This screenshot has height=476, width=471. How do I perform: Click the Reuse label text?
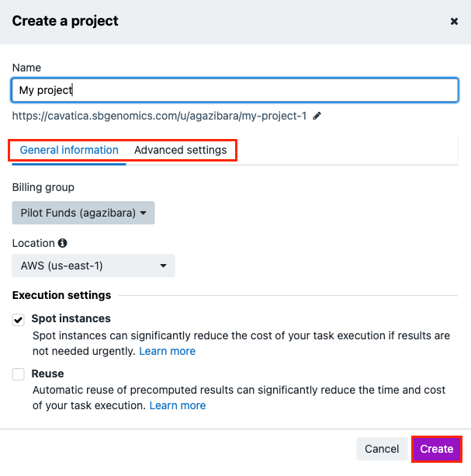pos(47,374)
